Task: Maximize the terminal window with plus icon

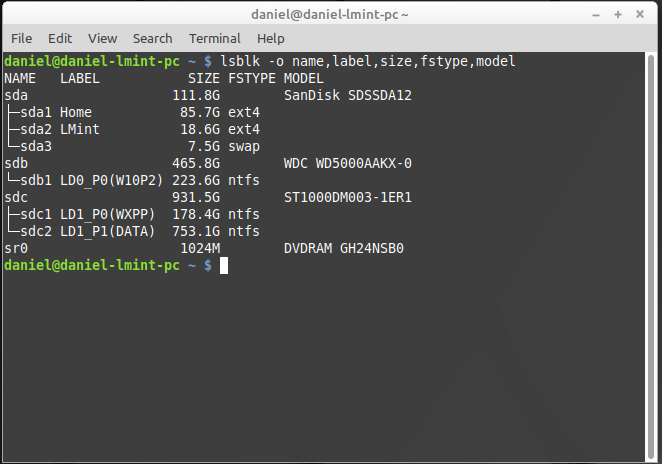Action: point(618,15)
